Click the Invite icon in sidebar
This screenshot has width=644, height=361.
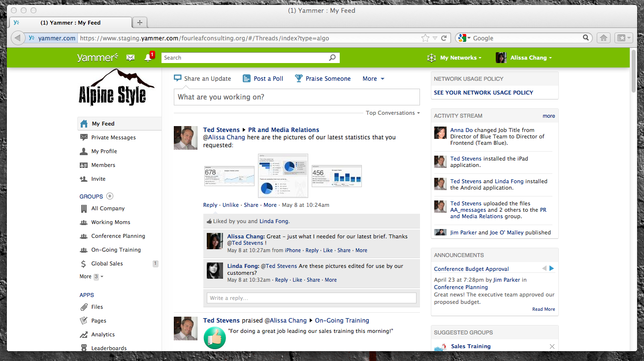tap(84, 179)
